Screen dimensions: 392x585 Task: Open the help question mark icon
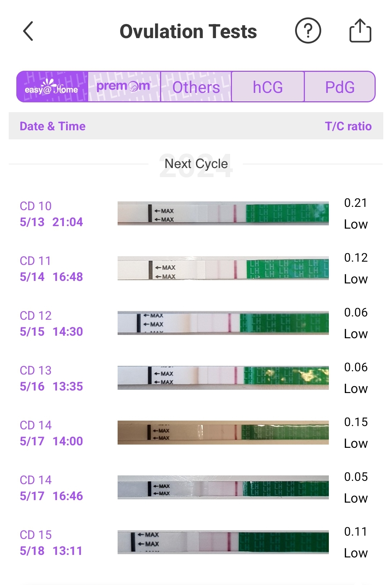pos(308,31)
